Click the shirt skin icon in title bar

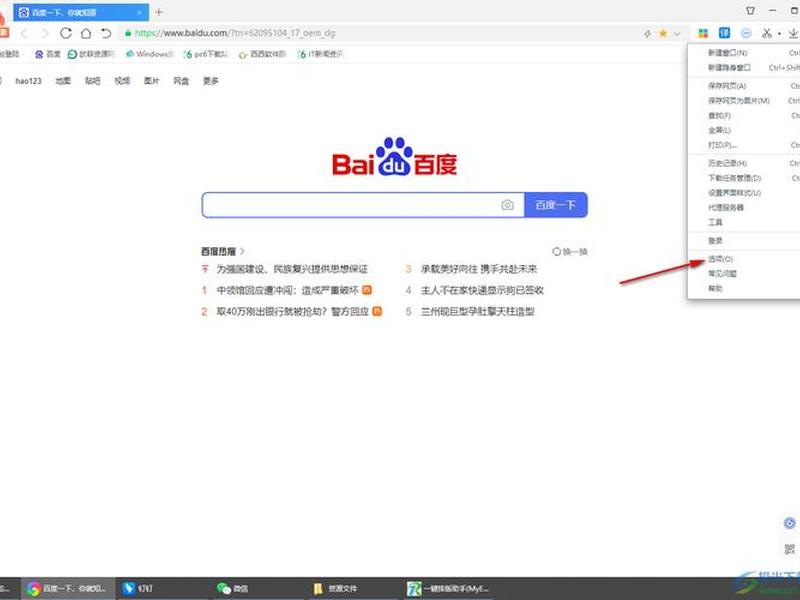point(751,10)
